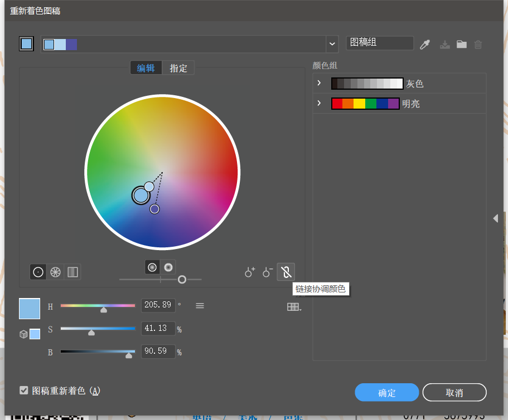Click the large current color preview swatch

[30, 309]
